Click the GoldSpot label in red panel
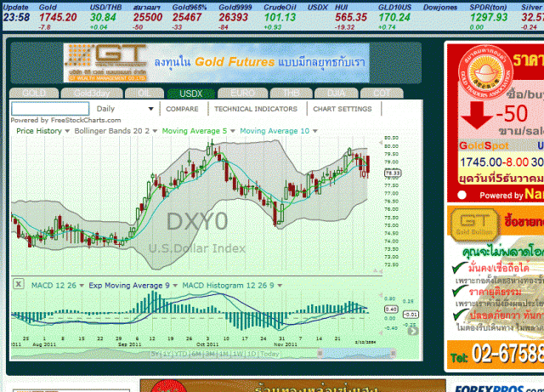The height and width of the screenshot is (392, 544). point(484,145)
